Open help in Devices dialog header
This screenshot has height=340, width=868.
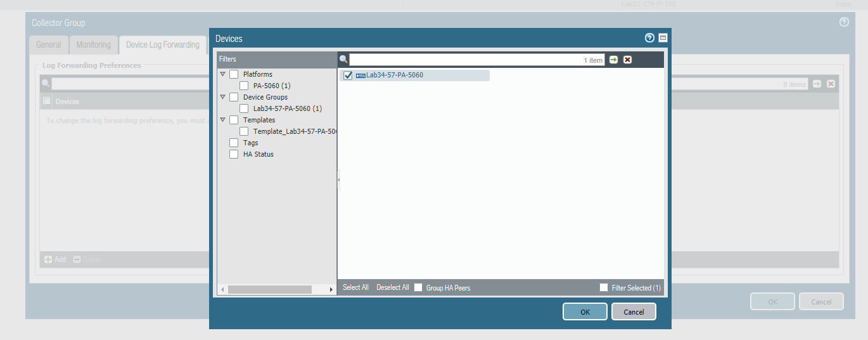[x=649, y=38]
